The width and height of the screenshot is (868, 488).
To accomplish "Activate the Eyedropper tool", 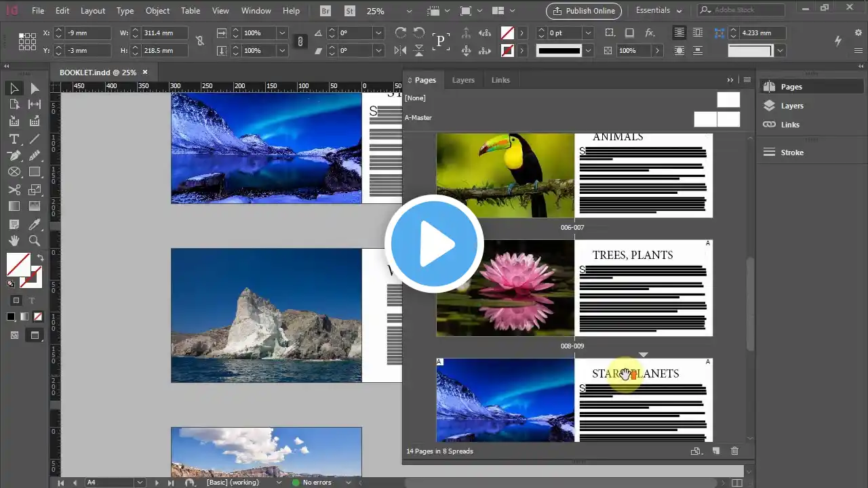I will (x=35, y=224).
